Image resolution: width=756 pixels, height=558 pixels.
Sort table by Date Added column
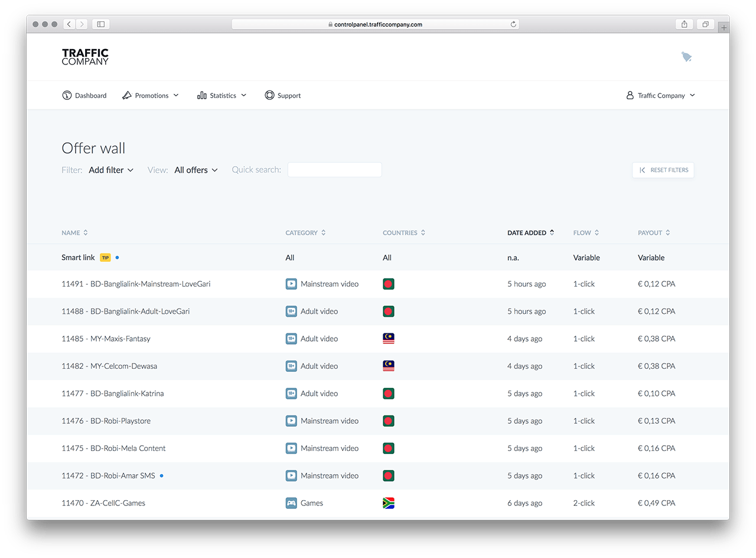coord(530,233)
